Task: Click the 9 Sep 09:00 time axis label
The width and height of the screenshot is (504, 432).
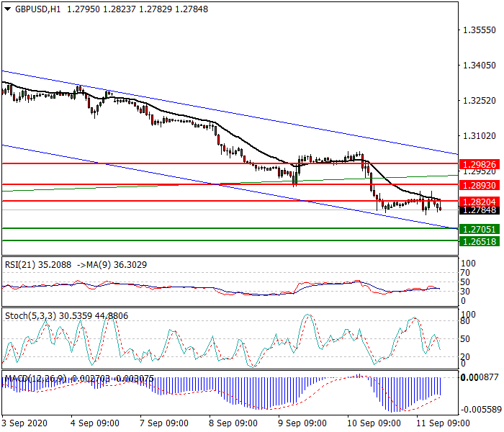Action: point(302,423)
